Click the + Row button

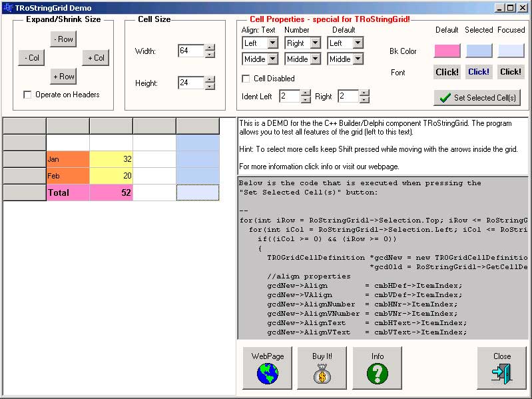pos(63,77)
